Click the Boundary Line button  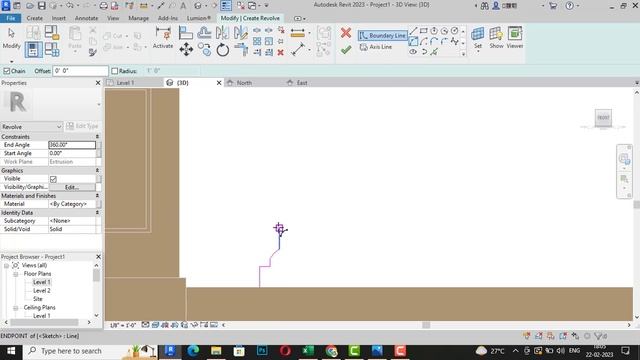[x=382, y=36]
